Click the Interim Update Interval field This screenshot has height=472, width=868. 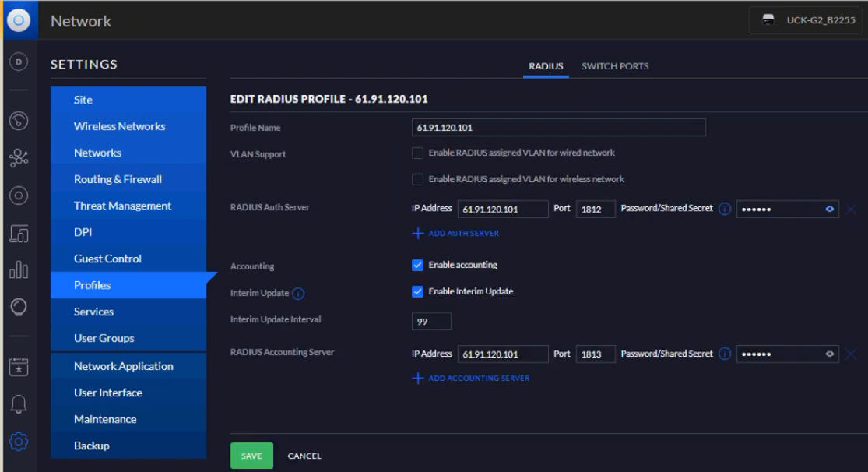[x=431, y=321]
